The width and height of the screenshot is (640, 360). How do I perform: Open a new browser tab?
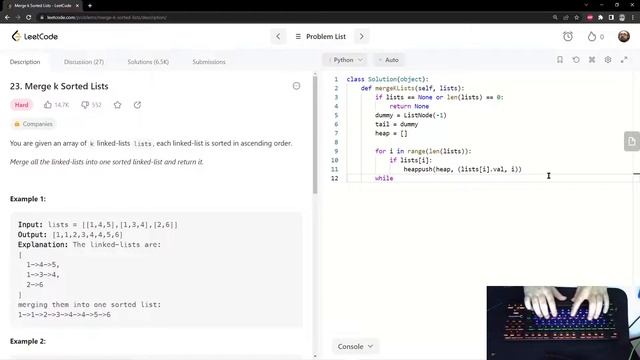pos(90,6)
